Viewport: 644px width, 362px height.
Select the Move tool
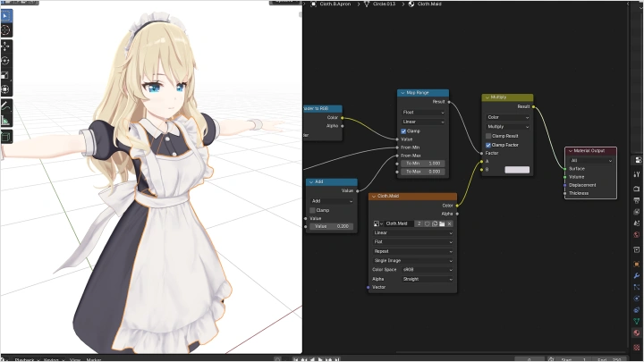click(6, 46)
